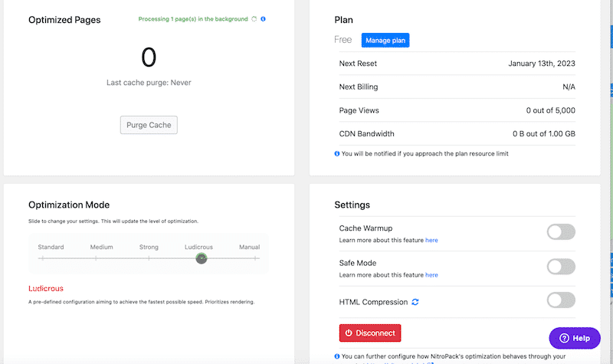
Task: Click the optimization mode slider handle
Action: point(202,258)
